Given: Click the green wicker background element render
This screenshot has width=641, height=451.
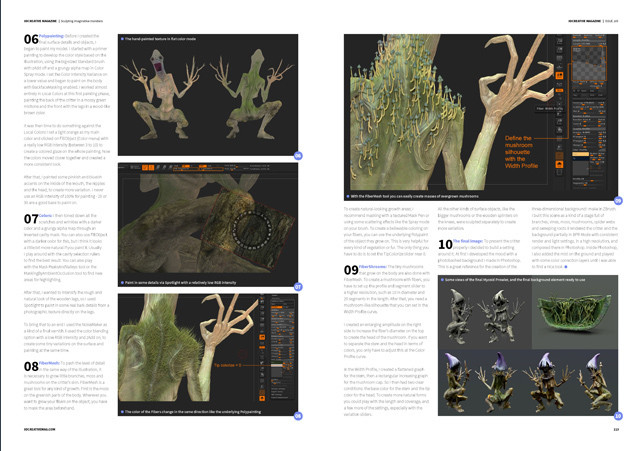Looking at the screenshot, I should point(574,313).
